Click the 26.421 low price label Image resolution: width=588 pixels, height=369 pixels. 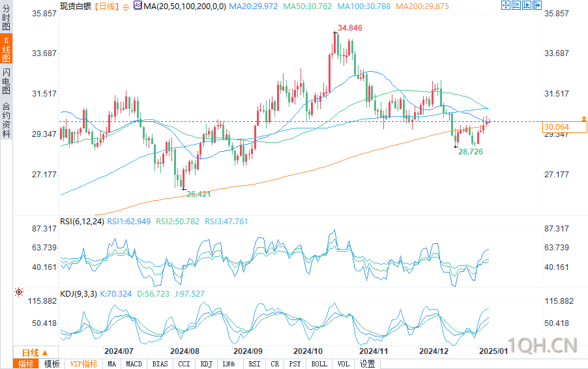(x=199, y=194)
